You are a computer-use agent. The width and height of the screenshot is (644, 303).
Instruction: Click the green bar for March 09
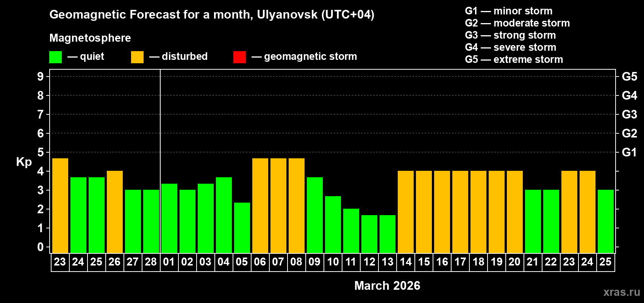pyautogui.click(x=315, y=215)
